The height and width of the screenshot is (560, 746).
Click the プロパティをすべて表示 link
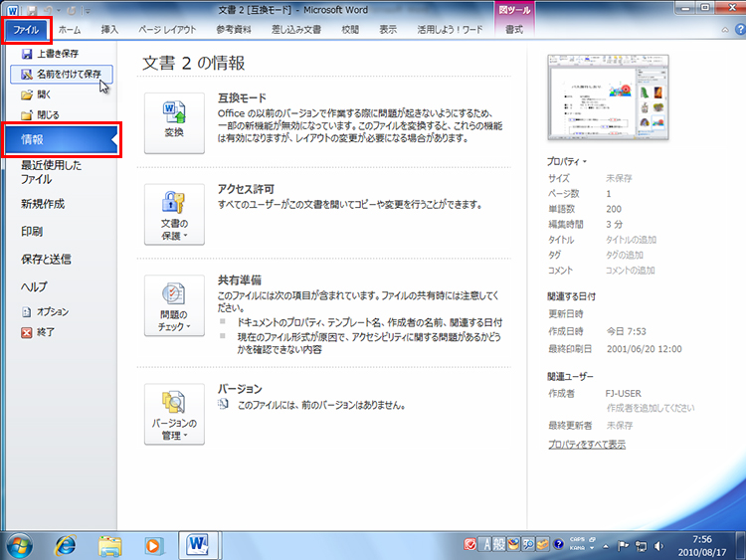[x=587, y=445]
